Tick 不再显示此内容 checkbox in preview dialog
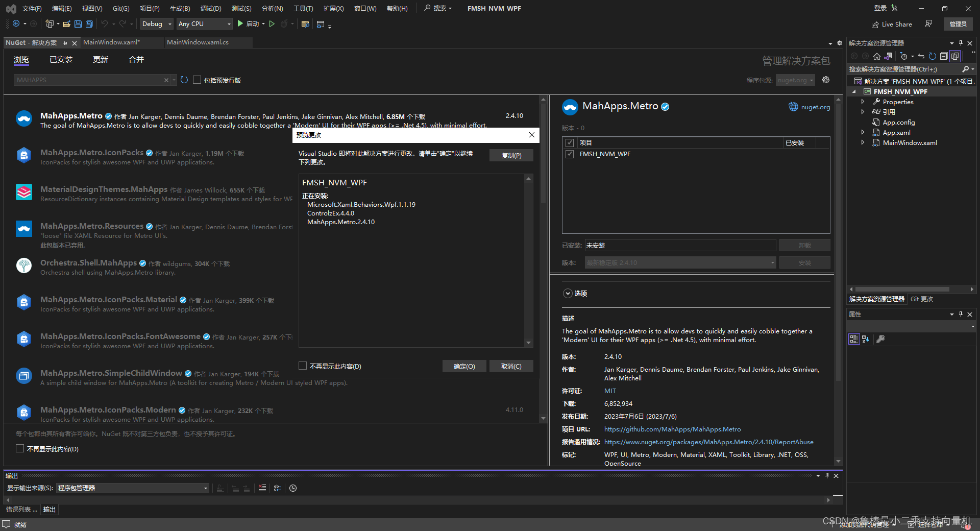The image size is (980, 531). 303,366
